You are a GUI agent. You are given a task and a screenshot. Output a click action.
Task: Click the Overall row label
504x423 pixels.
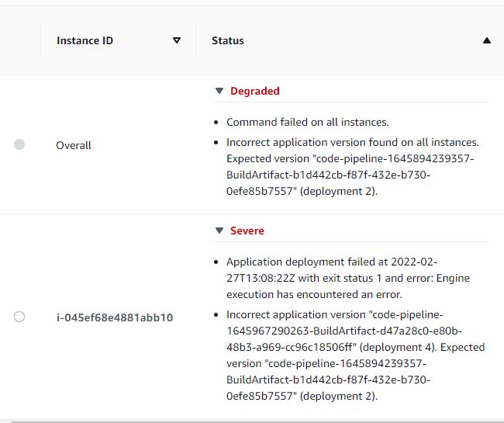pos(74,145)
